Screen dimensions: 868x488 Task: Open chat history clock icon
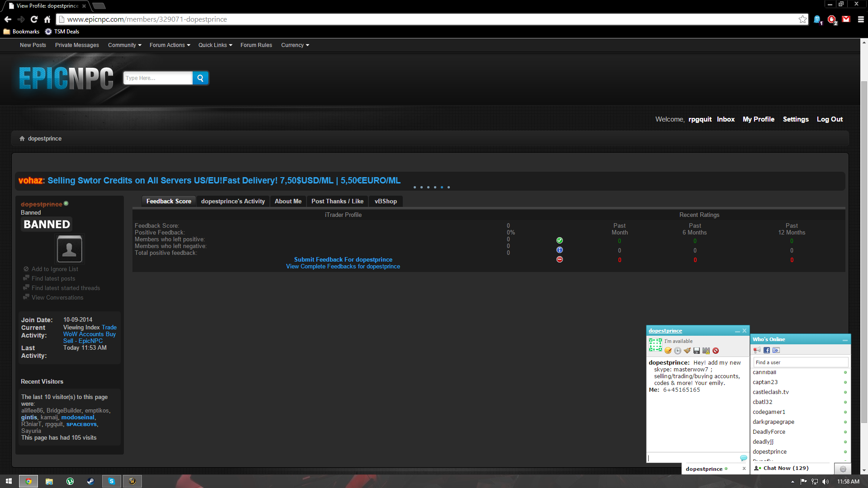tap(678, 351)
